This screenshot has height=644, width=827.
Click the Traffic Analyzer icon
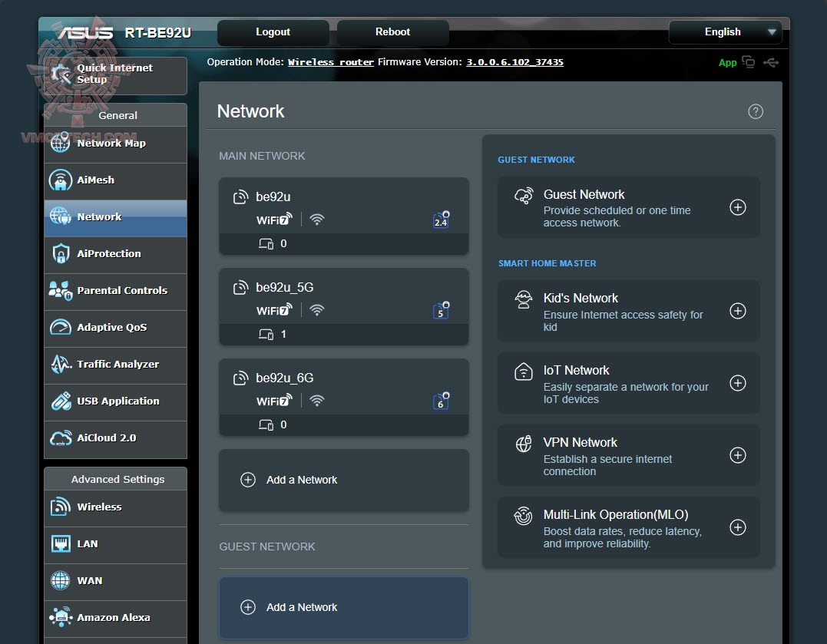click(61, 364)
